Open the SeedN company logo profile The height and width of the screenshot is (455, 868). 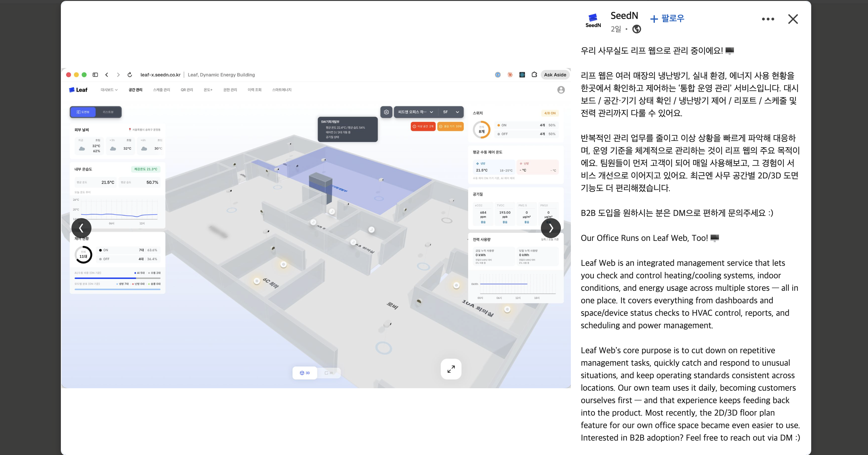[x=593, y=21]
